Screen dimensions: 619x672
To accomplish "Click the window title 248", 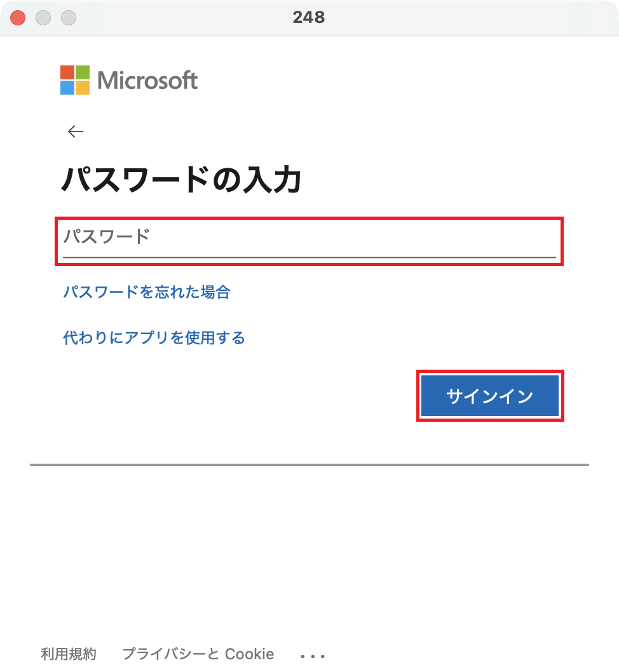I will [309, 18].
